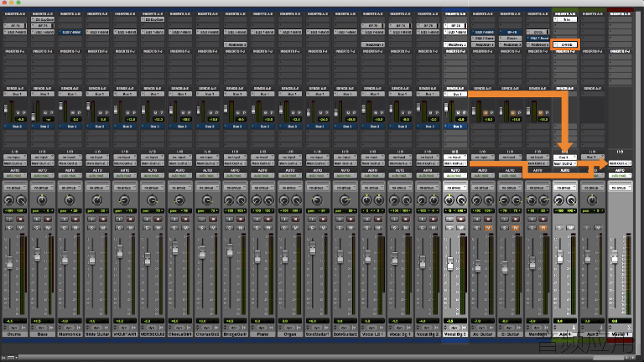644x362 pixels.
Task: Solo the Drums track
Action: pos(9,227)
